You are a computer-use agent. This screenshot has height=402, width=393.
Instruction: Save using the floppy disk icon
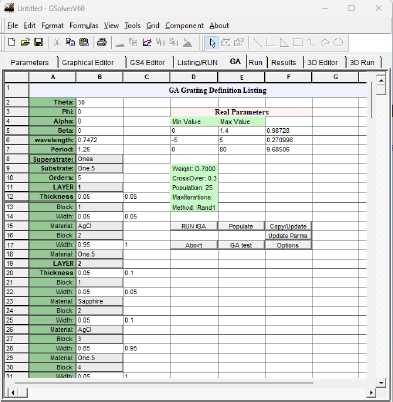click(39, 42)
